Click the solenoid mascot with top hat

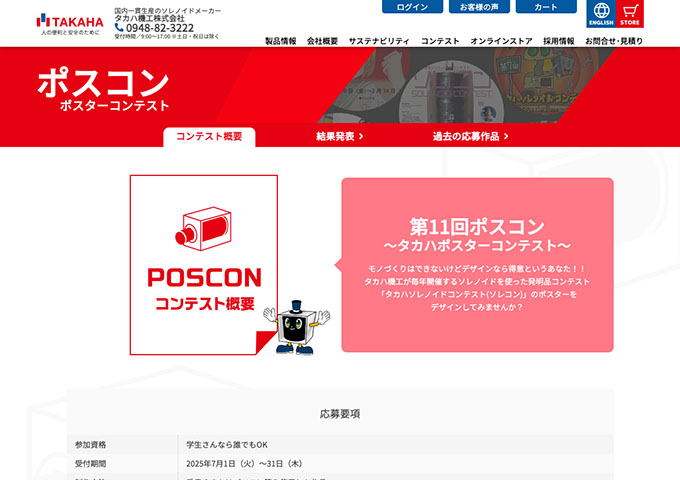coord(296,328)
